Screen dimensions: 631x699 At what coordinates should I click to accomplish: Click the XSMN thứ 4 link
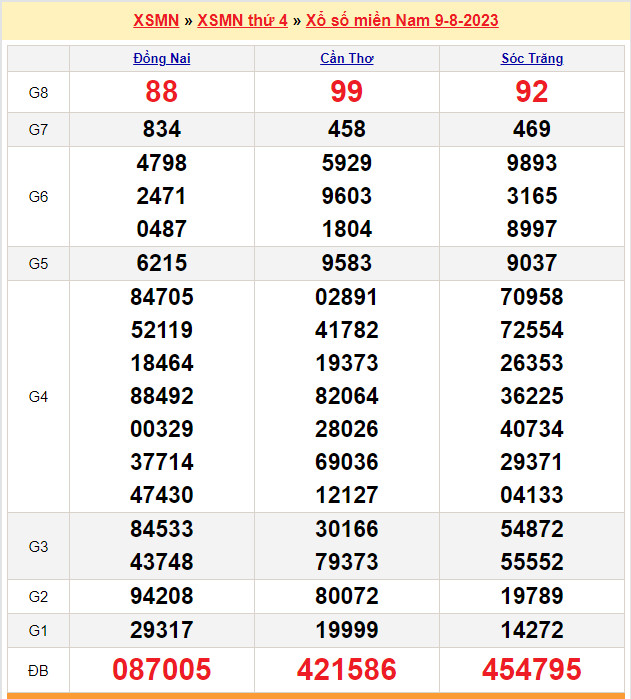242,20
